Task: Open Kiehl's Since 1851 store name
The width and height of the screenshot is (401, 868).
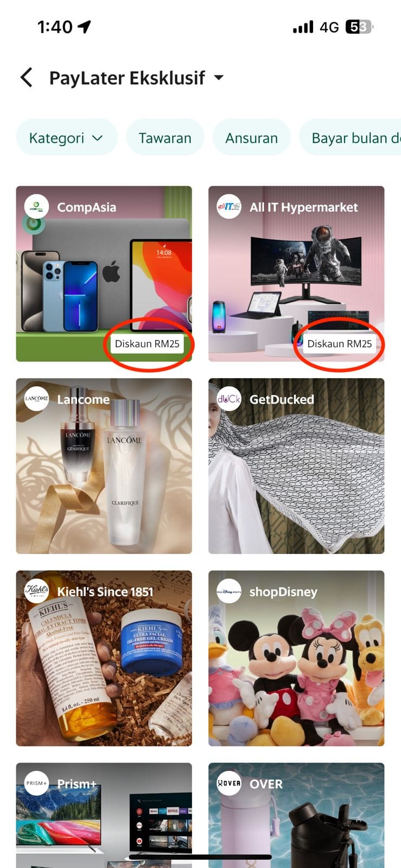Action: [x=105, y=591]
